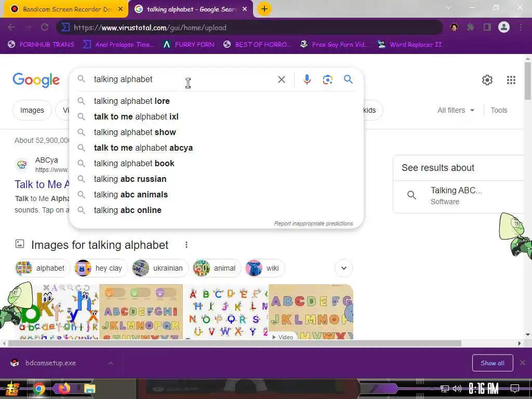The width and height of the screenshot is (532, 399).
Task: Select suggestion talking alphabet book
Action: [216, 164]
